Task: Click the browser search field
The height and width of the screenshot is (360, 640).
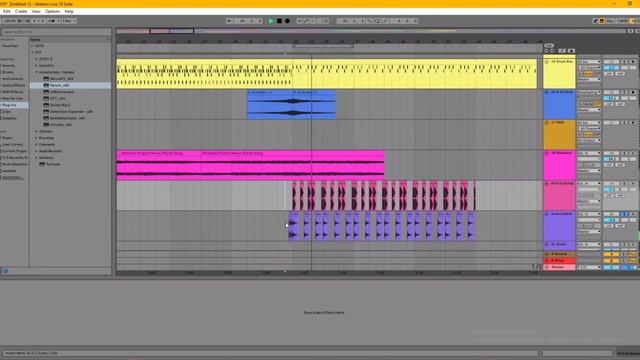Action: (x=56, y=32)
